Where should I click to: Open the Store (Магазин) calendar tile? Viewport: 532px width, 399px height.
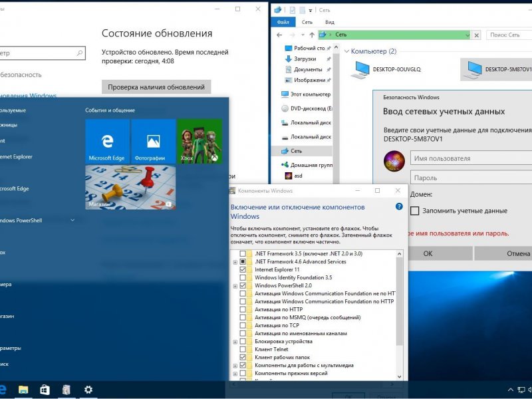[x=130, y=188]
